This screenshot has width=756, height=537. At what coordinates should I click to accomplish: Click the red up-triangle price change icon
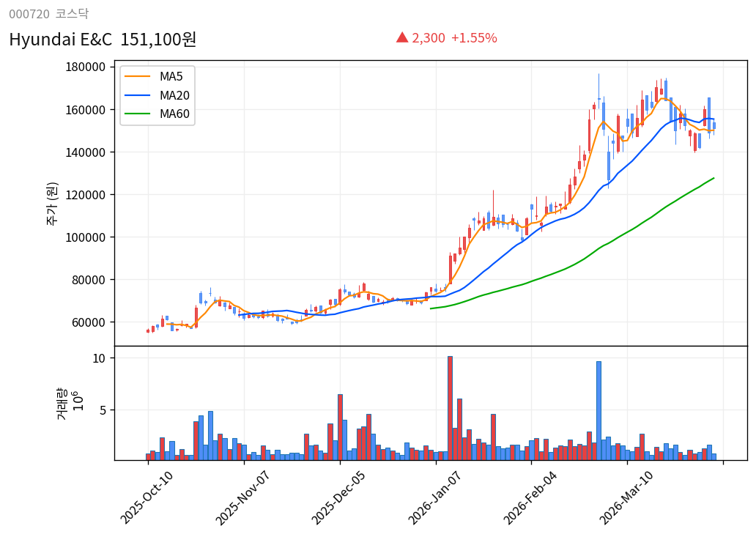coord(401,37)
